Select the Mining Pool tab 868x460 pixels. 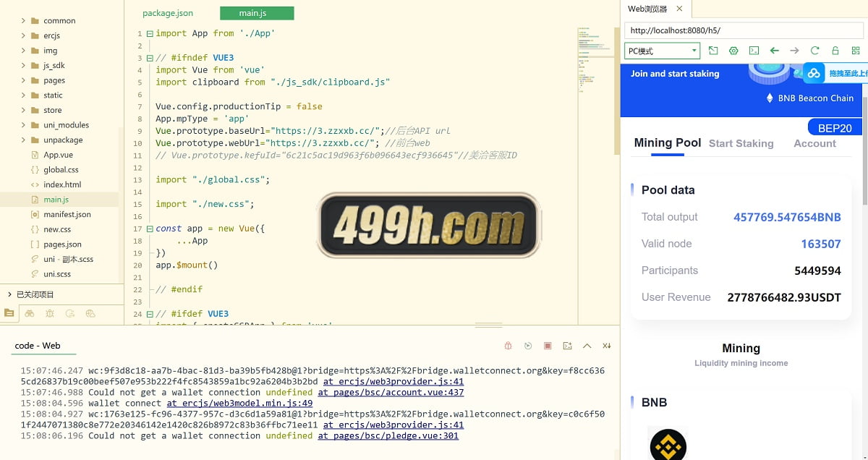tap(668, 142)
